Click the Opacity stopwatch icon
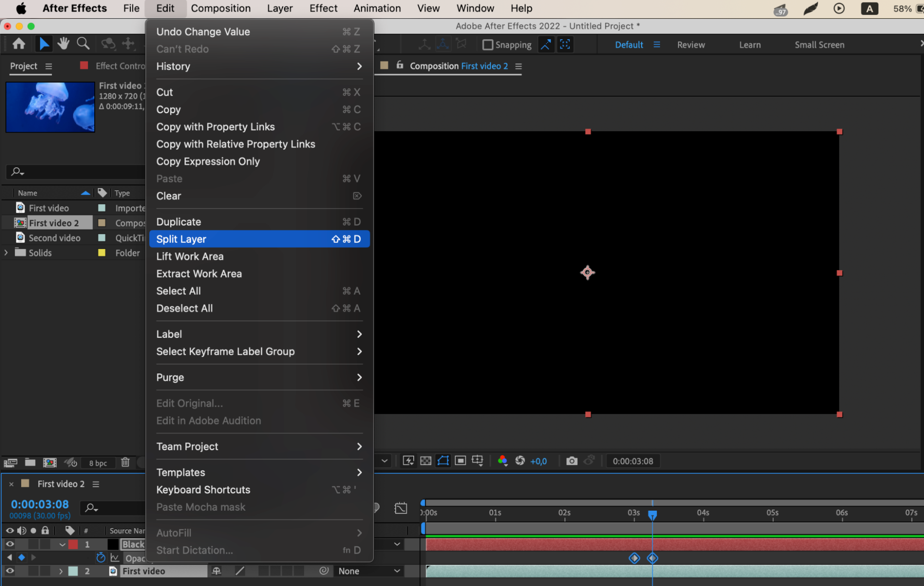Viewport: 924px width, 586px height. pyautogui.click(x=100, y=558)
